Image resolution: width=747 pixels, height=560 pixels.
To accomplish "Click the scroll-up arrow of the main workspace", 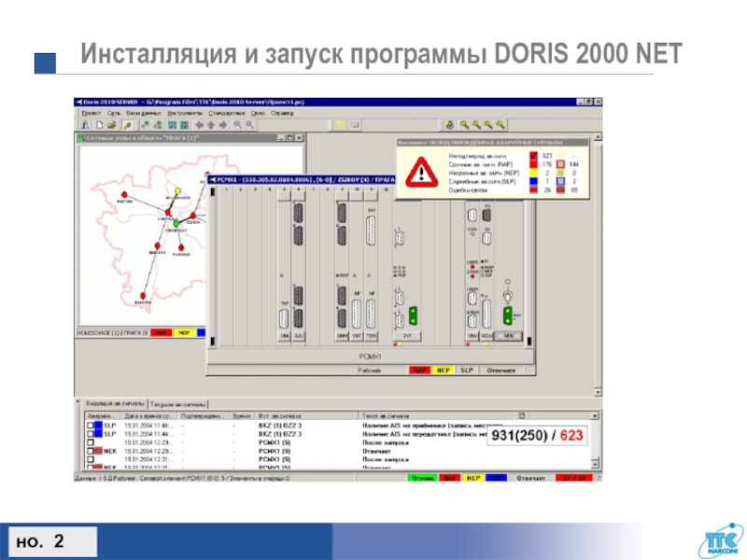I will point(598,137).
